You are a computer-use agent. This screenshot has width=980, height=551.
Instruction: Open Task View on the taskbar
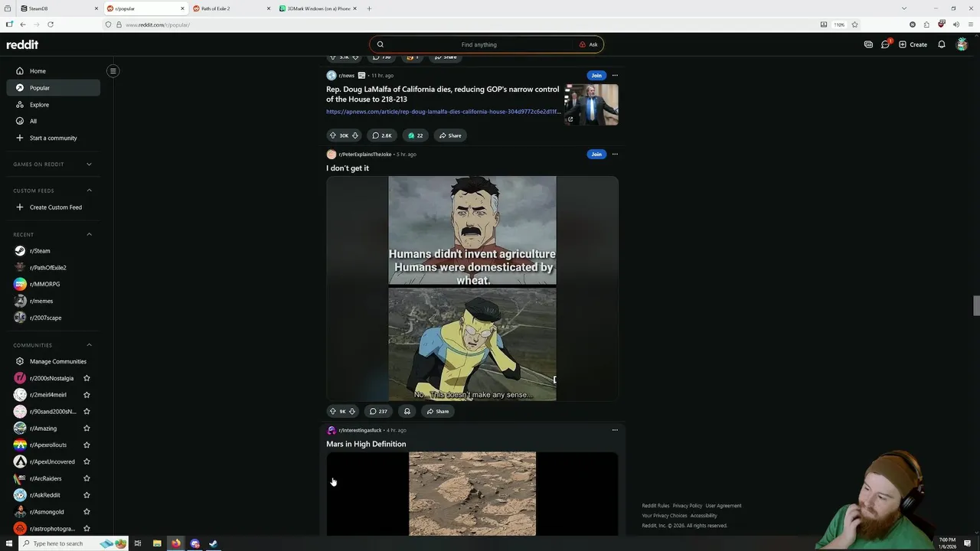click(x=138, y=543)
